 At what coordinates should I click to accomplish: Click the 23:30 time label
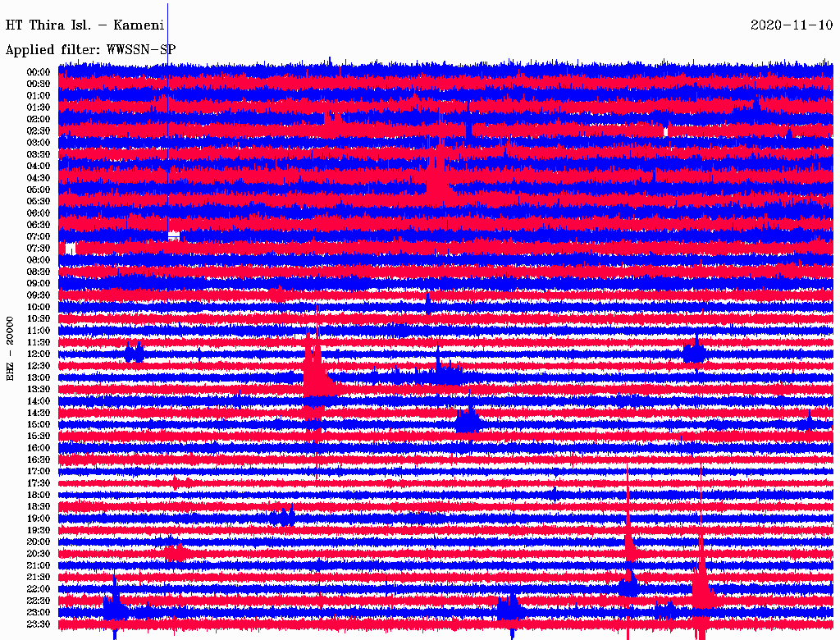click(x=38, y=624)
